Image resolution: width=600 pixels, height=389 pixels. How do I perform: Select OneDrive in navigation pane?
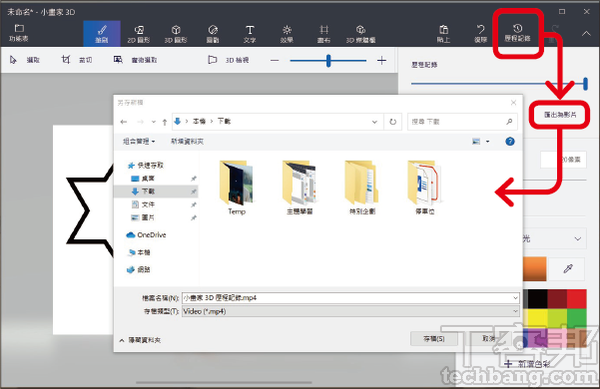pos(146,235)
